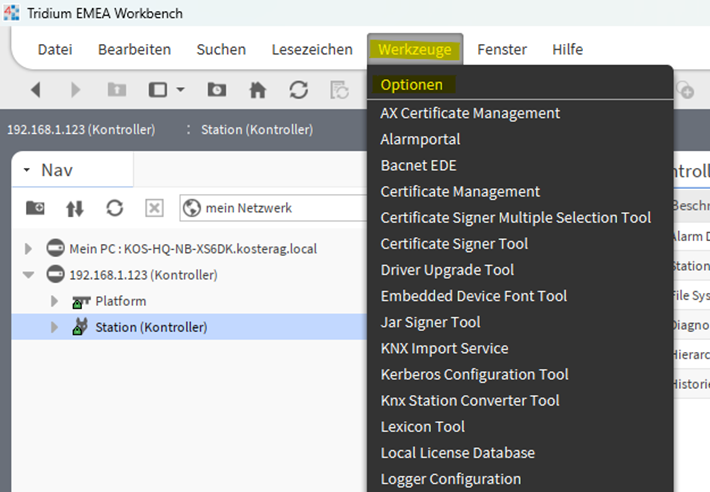Collapse the Nav panel header arrow
The width and height of the screenshot is (710, 492).
27,171
